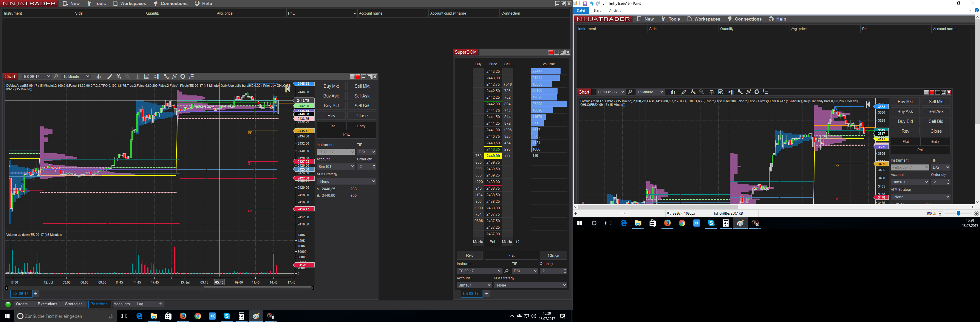The height and width of the screenshot is (322, 980).
Task: Toggle crosshair cursor in the ES chart toolbar
Action: point(138,76)
